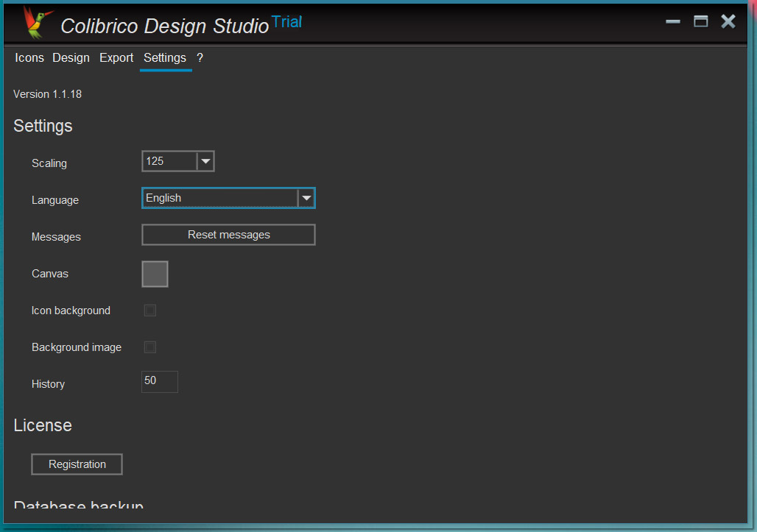Switch to the Design tab
The width and height of the screenshot is (757, 532).
pos(71,58)
